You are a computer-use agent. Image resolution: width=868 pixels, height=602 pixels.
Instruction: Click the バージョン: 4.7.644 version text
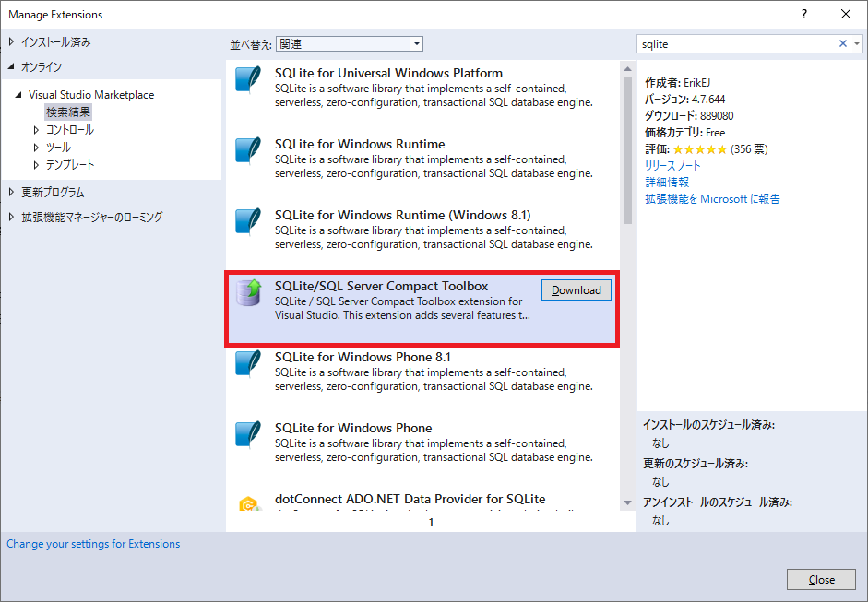coord(684,99)
